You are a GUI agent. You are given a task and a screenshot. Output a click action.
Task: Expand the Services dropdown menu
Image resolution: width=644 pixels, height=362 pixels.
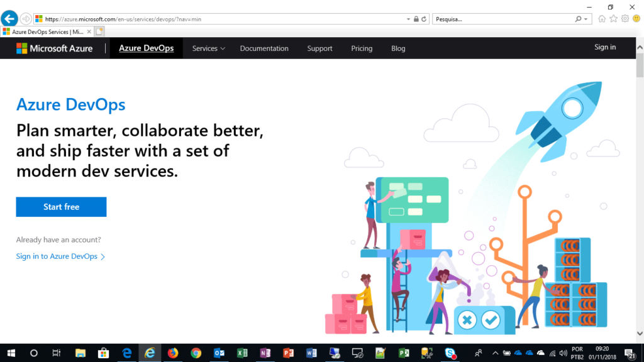[208, 48]
